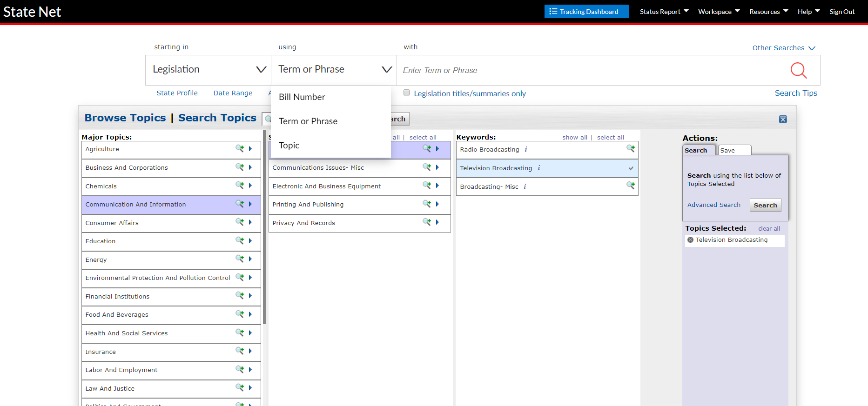868x406 pixels.
Task: Add Radio Broadcasting keyword with plus icon
Action: tap(630, 148)
